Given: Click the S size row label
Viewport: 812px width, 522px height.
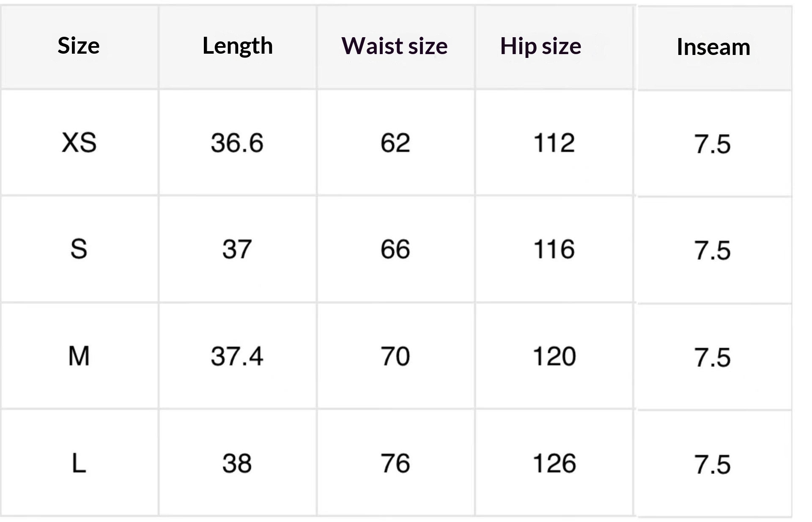Looking at the screenshot, I should (x=79, y=249).
